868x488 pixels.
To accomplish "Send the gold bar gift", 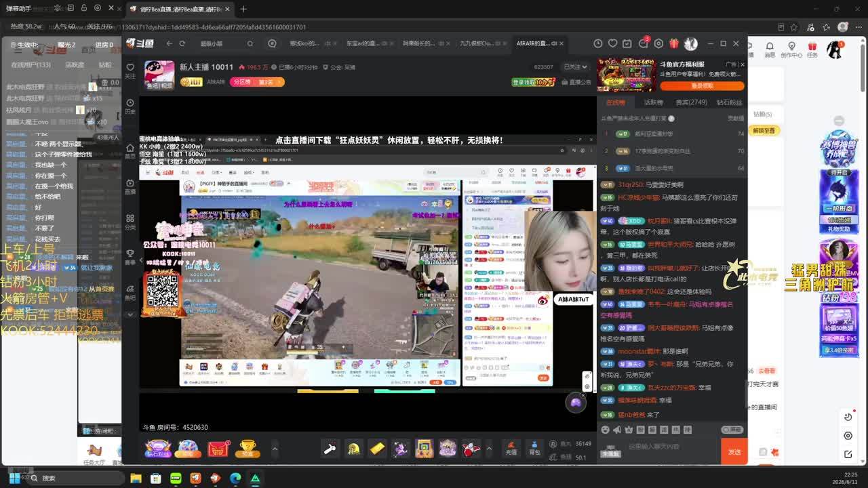I will [377, 449].
